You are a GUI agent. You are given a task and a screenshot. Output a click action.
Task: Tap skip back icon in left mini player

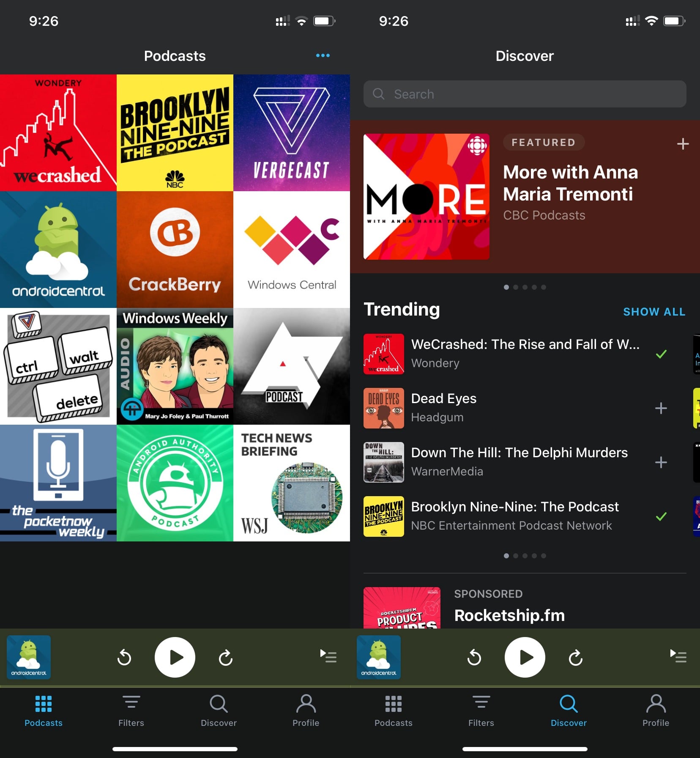click(124, 657)
